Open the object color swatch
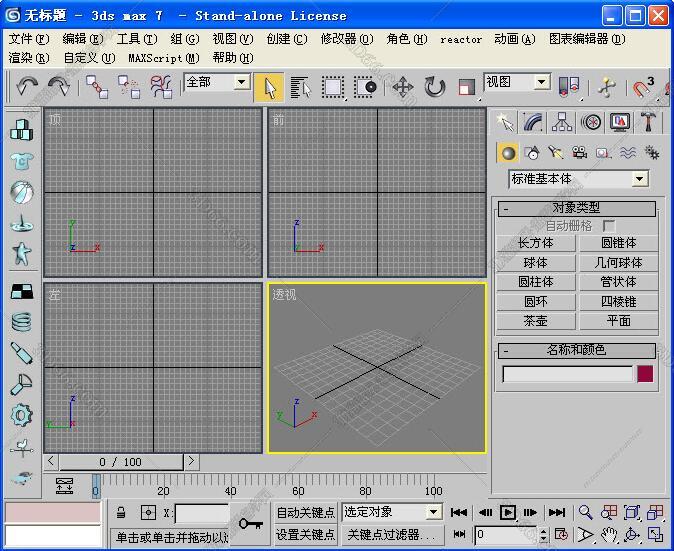The height and width of the screenshot is (551, 674). coord(645,374)
